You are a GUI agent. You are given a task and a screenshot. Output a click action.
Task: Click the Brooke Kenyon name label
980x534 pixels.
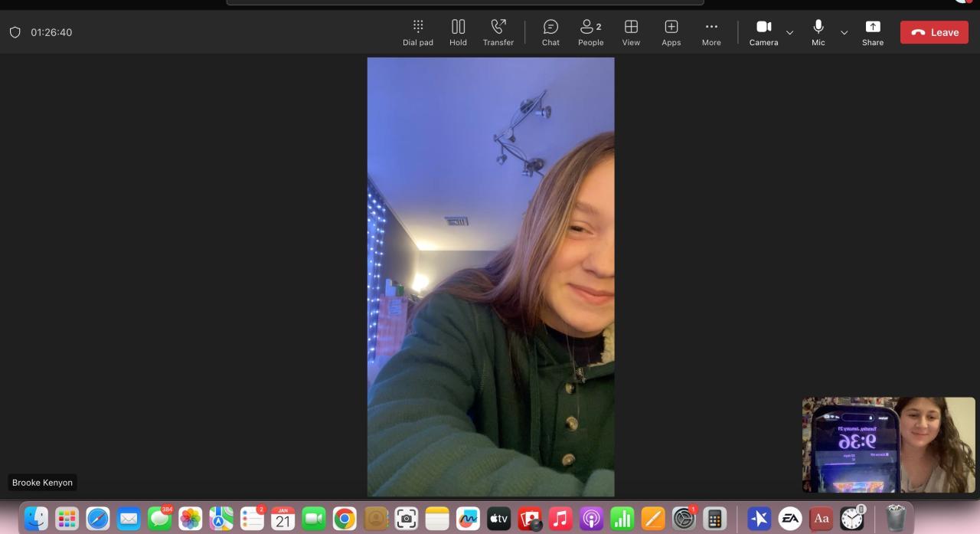click(42, 483)
